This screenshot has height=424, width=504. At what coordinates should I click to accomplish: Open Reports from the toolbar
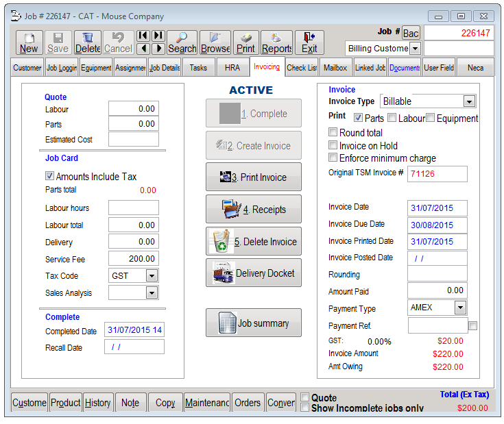coord(276,42)
